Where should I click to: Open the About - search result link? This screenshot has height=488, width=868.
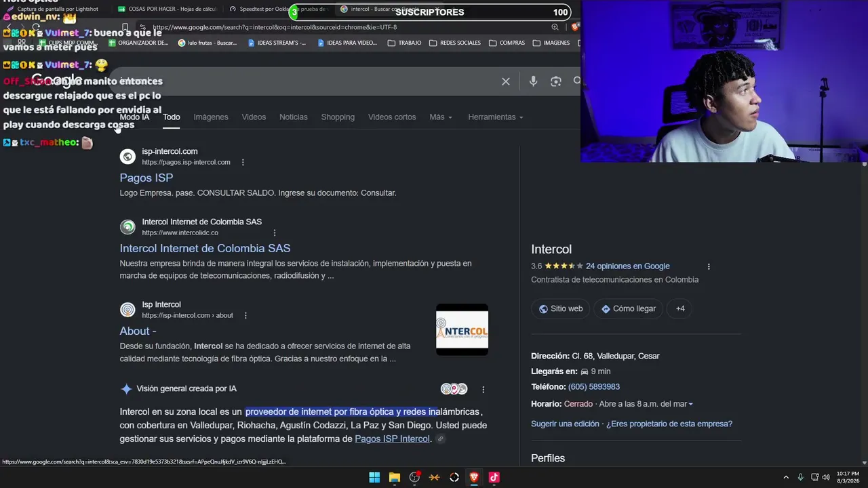coord(138,331)
